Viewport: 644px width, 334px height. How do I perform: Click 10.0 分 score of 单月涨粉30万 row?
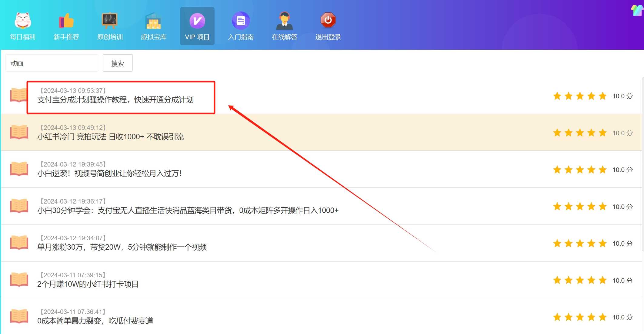[x=622, y=244]
